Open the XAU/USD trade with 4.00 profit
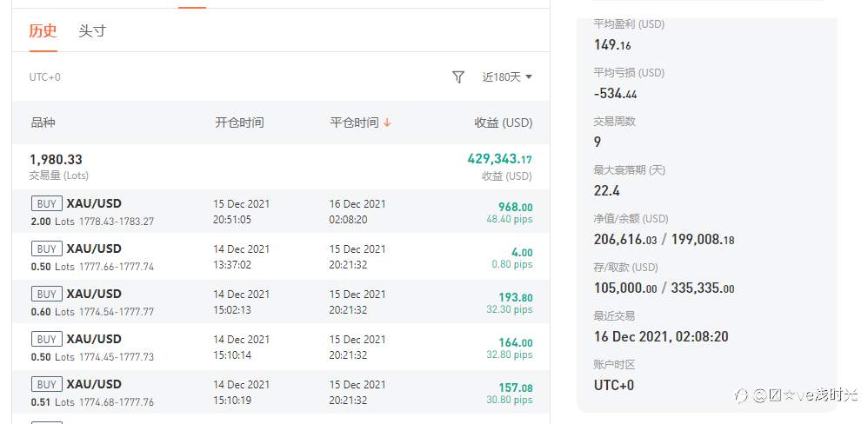 pyautogui.click(x=94, y=249)
